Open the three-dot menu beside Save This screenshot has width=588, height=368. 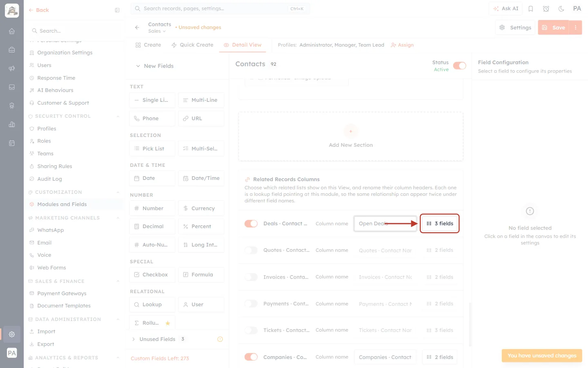coord(575,27)
